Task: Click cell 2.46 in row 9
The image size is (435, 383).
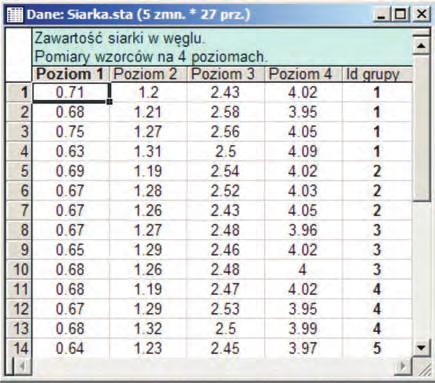Action: coord(226,250)
